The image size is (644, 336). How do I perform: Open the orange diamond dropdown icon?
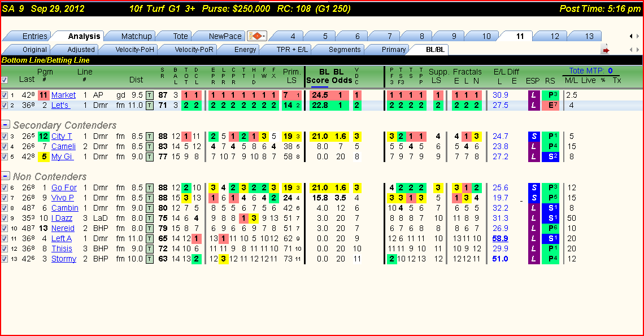[x=257, y=36]
